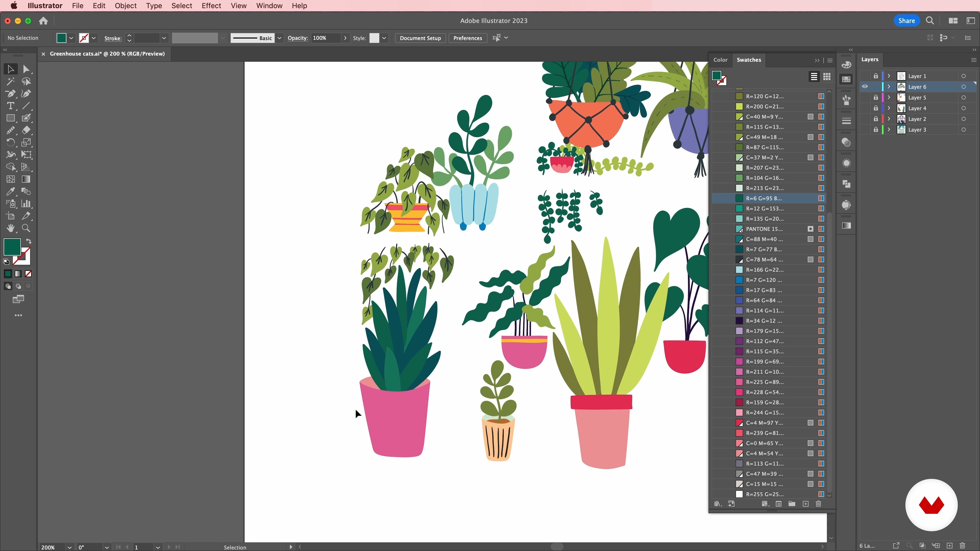Select the Curvature tool
The width and height of the screenshot is (980, 551).
pos(26,94)
